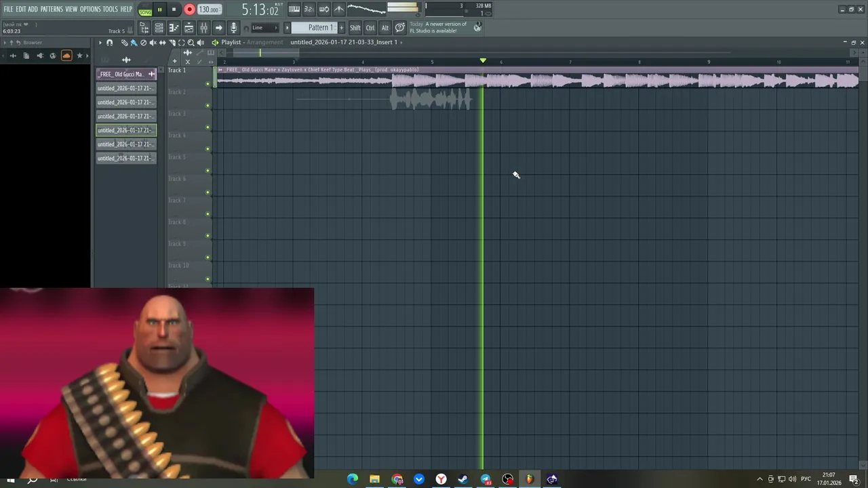
Task: Mute Track 2 via its green dot
Action: pyautogui.click(x=208, y=105)
